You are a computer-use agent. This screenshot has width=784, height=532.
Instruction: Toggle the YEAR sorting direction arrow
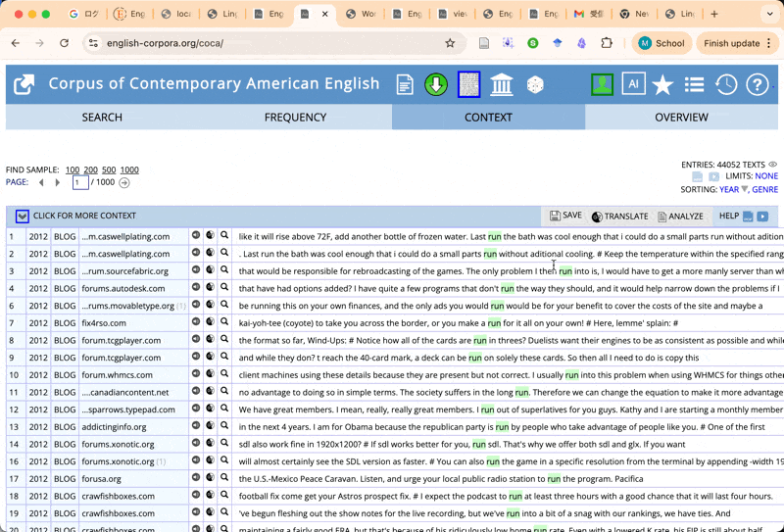[x=745, y=189]
